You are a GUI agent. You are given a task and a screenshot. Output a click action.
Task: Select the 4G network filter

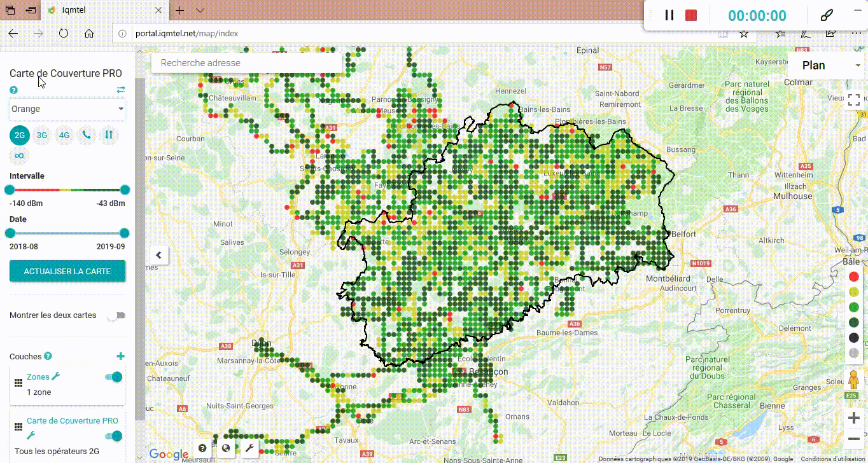[x=64, y=135]
